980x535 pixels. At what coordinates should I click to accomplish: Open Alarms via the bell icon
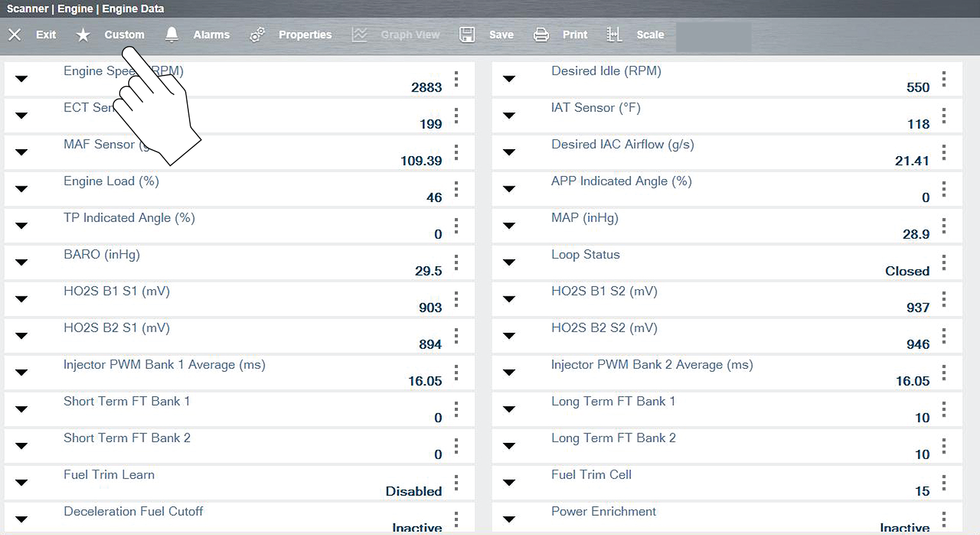pyautogui.click(x=172, y=35)
